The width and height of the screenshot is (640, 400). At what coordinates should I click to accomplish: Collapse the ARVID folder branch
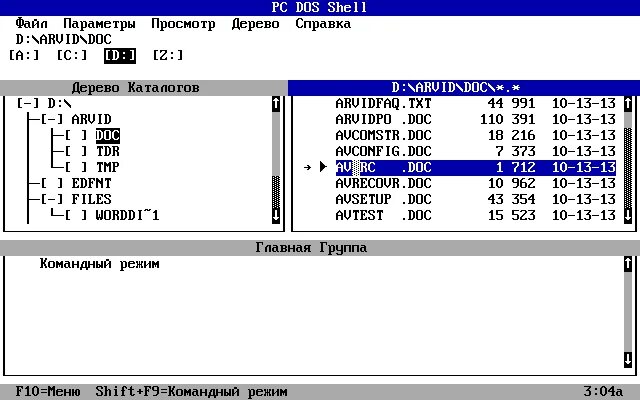coord(52,119)
